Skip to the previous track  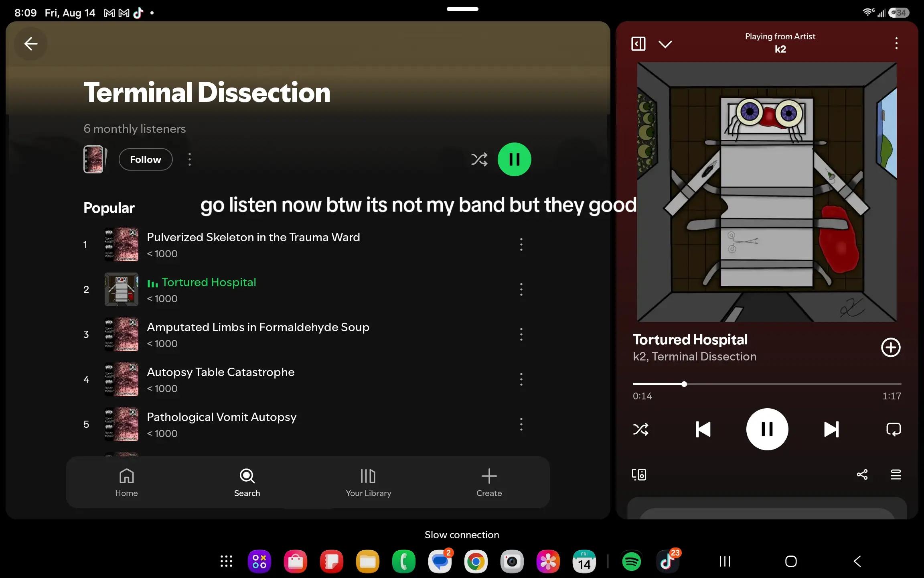coord(703,429)
